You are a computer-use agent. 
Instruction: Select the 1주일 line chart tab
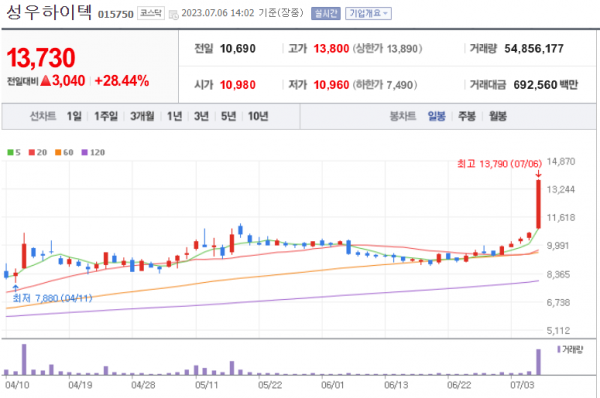pos(106,116)
